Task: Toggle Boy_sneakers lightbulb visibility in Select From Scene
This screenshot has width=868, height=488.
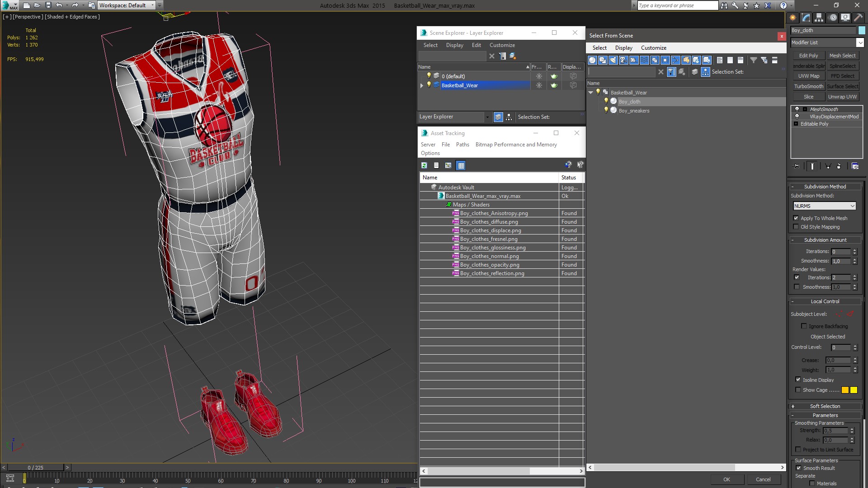Action: 606,110
